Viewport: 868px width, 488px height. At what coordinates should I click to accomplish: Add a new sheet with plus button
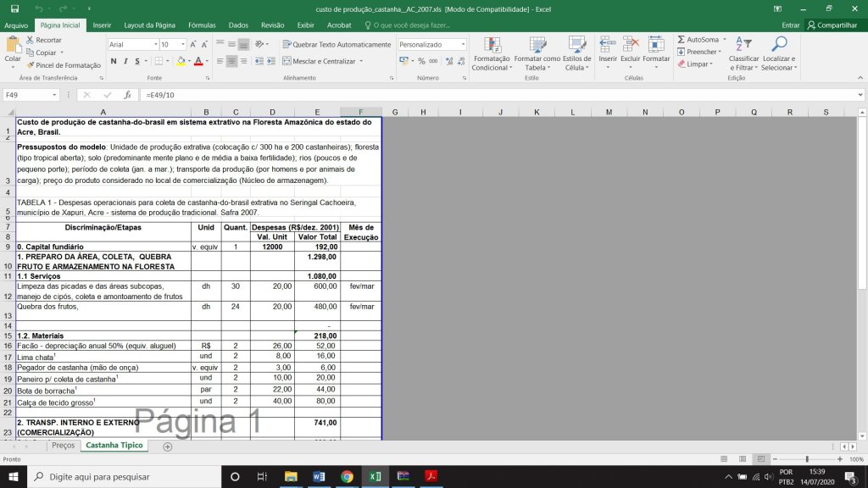pyautogui.click(x=167, y=446)
